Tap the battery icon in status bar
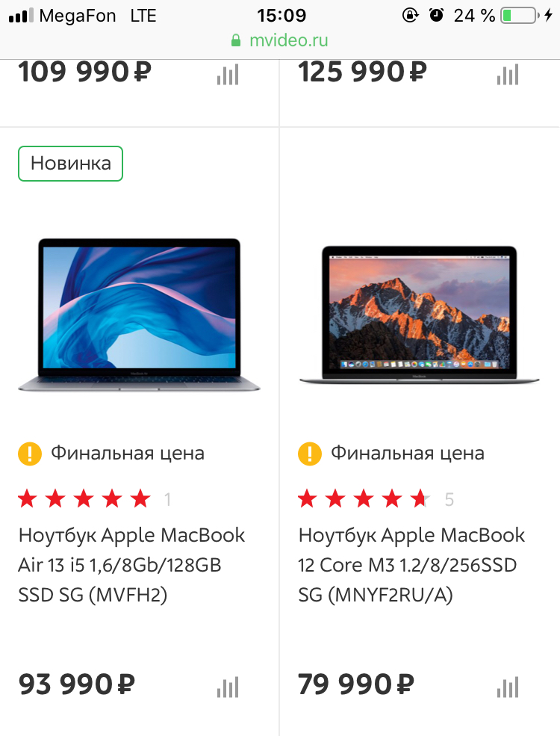The image size is (560, 736). pyautogui.click(x=518, y=16)
